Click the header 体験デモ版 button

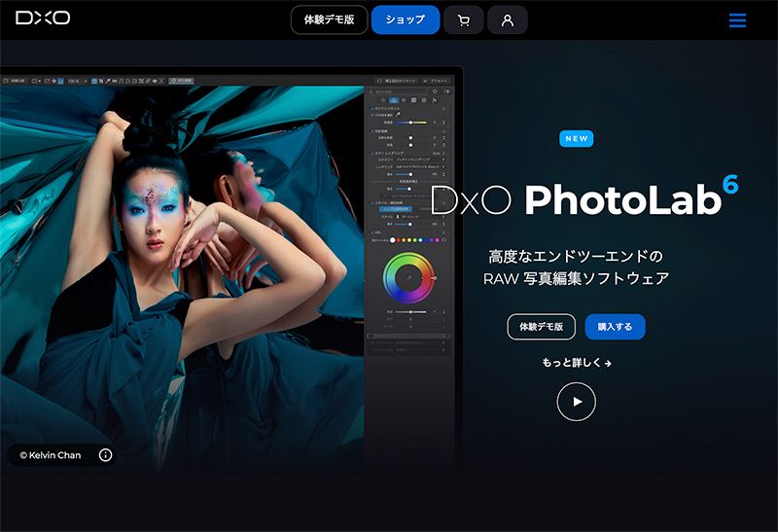329,19
